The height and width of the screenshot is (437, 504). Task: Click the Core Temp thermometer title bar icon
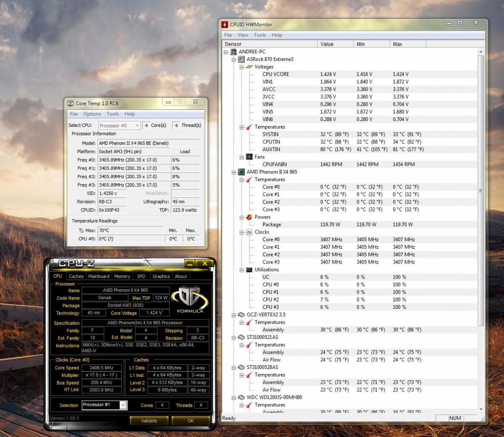tap(71, 103)
